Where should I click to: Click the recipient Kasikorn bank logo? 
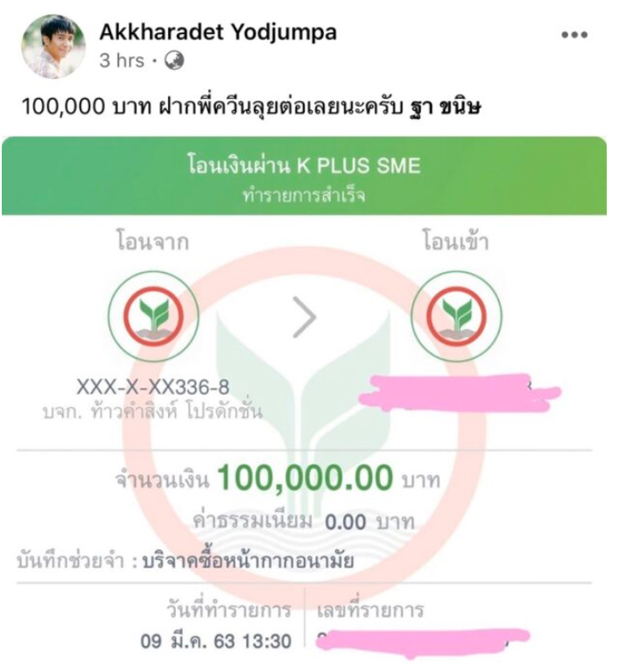[x=456, y=316]
